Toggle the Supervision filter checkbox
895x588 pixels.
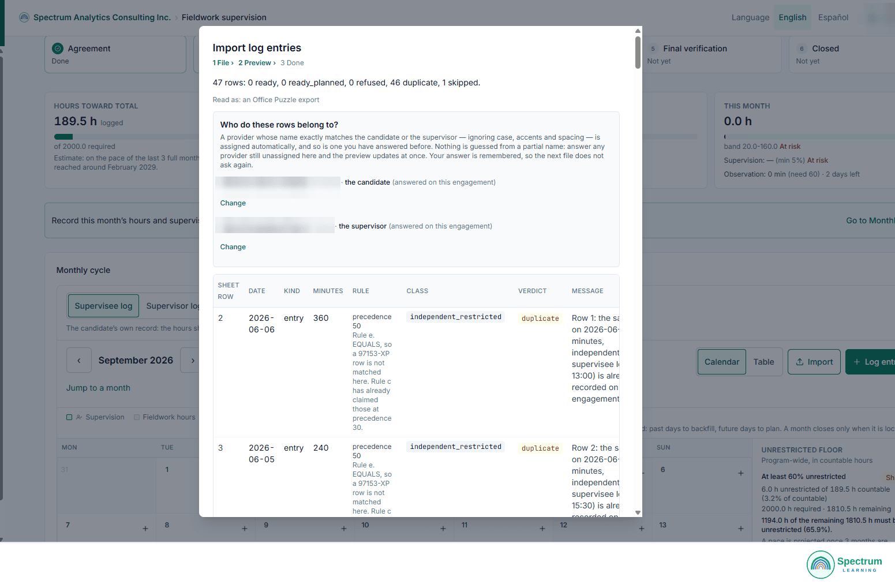pos(69,417)
